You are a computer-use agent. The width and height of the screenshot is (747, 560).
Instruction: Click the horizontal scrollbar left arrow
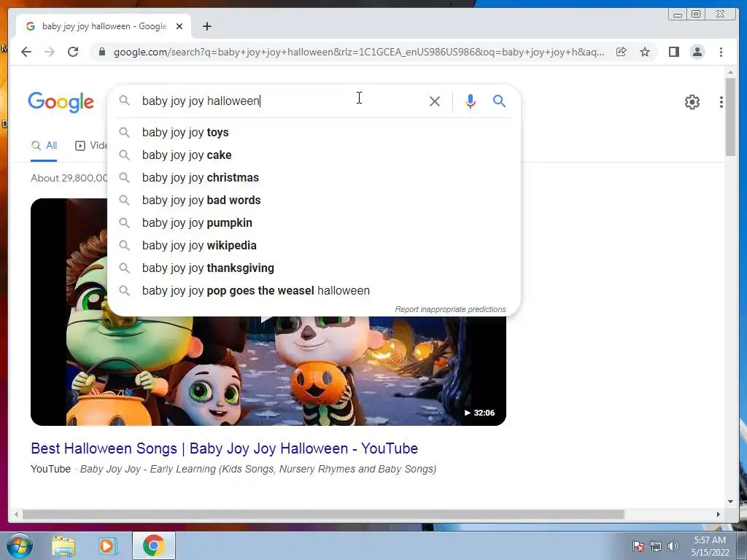coord(16,514)
